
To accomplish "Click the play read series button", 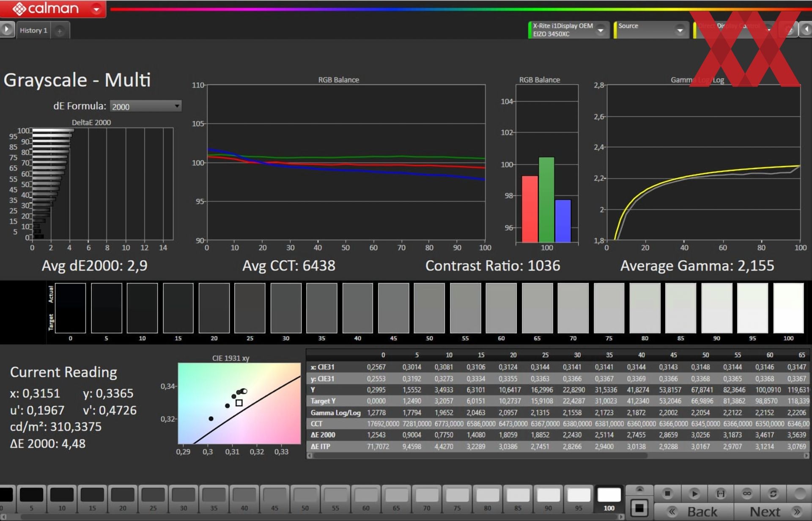I will [x=694, y=493].
